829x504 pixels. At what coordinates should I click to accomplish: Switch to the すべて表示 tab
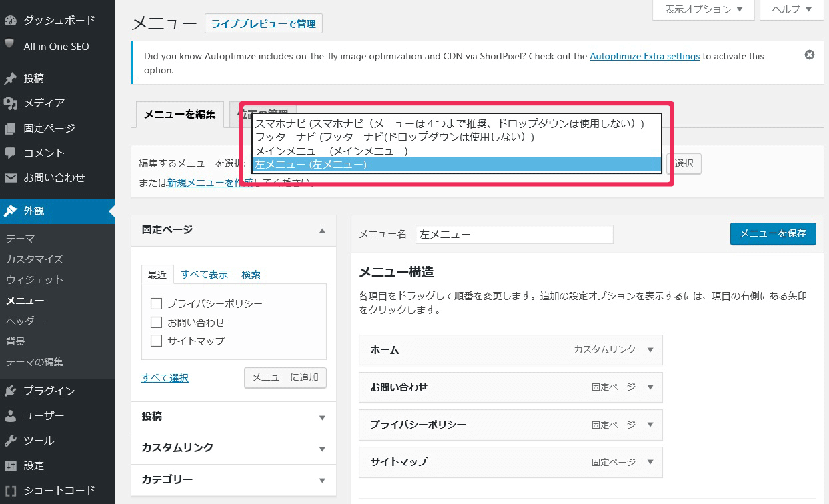point(204,275)
